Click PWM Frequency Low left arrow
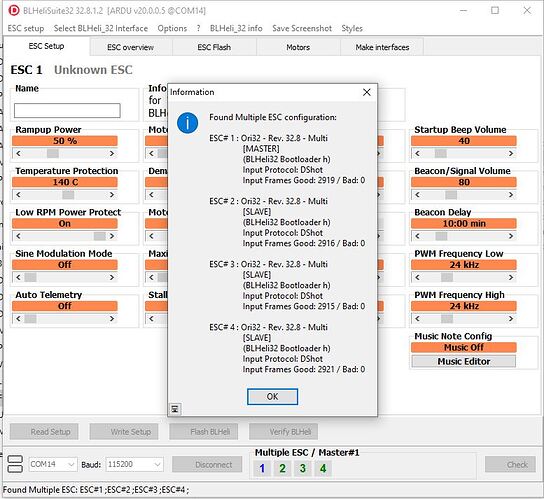544x499 pixels. [417, 277]
